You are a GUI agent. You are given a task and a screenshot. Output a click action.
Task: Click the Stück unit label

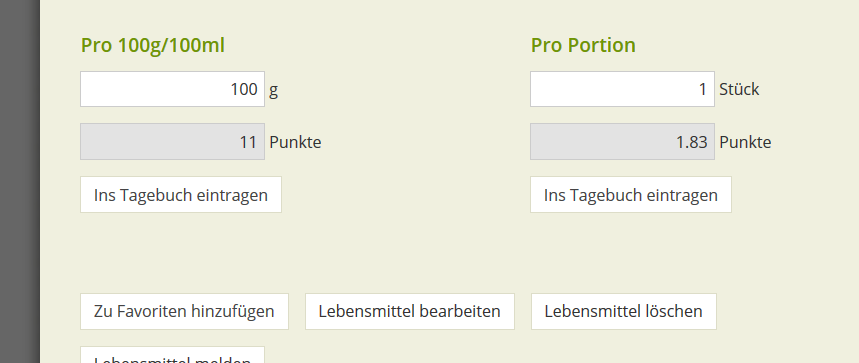[x=739, y=89]
